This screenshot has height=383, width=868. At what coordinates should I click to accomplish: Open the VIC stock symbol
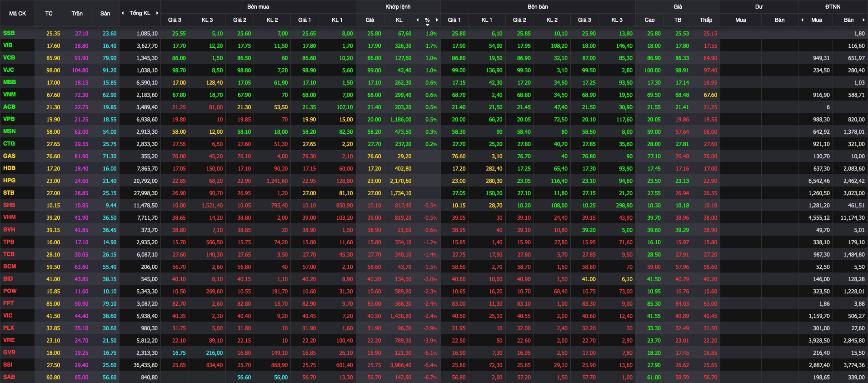tap(8, 316)
